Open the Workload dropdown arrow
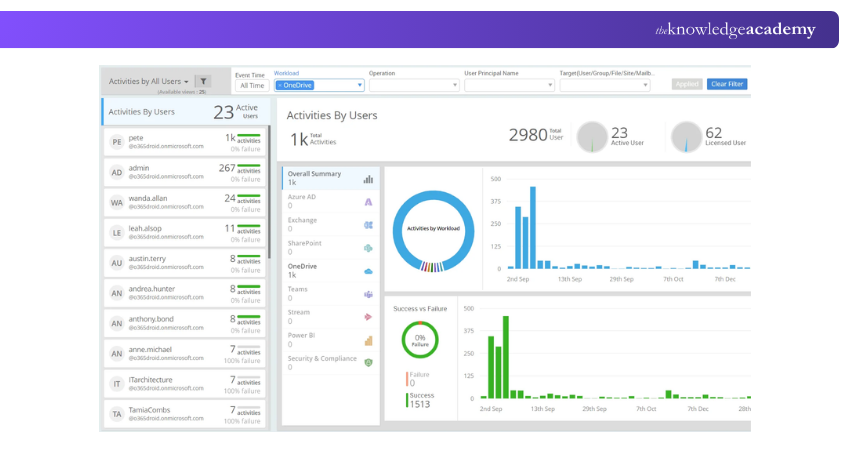Image resolution: width=850 pixels, height=450 pixels. click(x=359, y=85)
